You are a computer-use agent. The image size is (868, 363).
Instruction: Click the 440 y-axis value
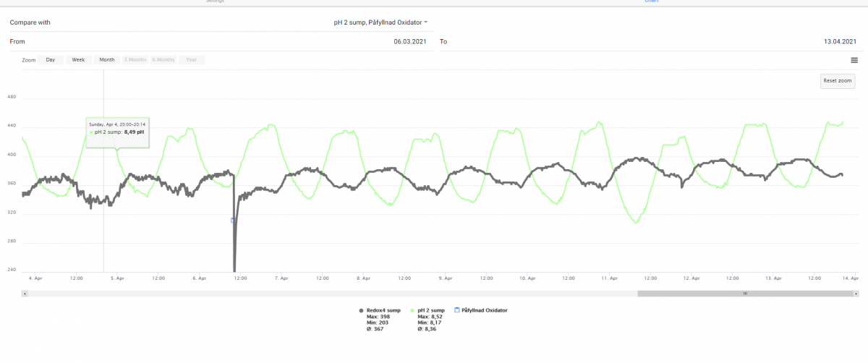[12, 126]
